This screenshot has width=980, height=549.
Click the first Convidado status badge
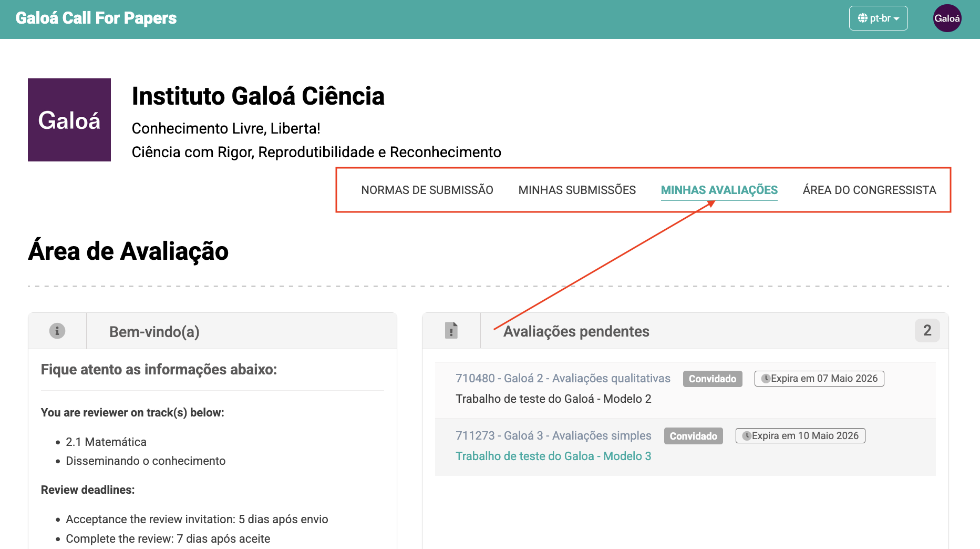(x=713, y=379)
